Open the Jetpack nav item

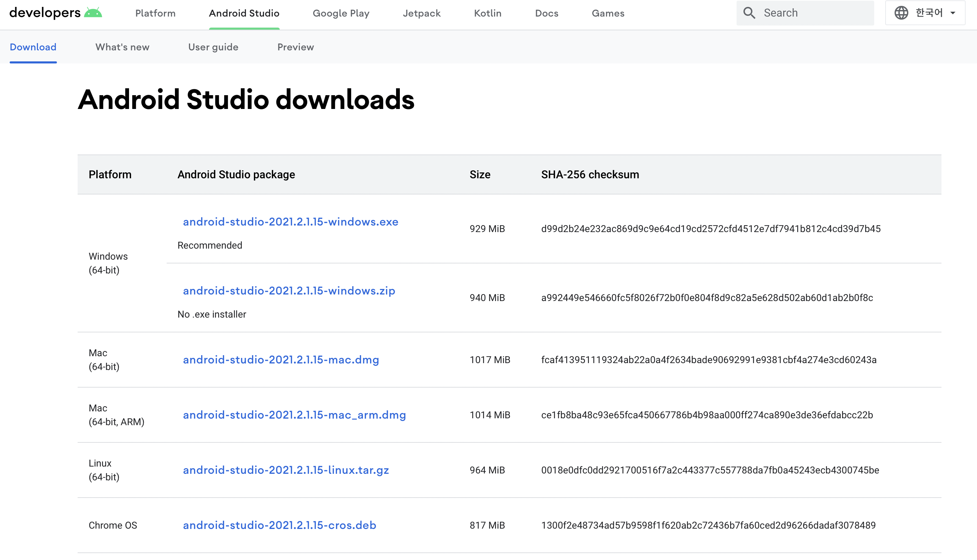point(422,13)
